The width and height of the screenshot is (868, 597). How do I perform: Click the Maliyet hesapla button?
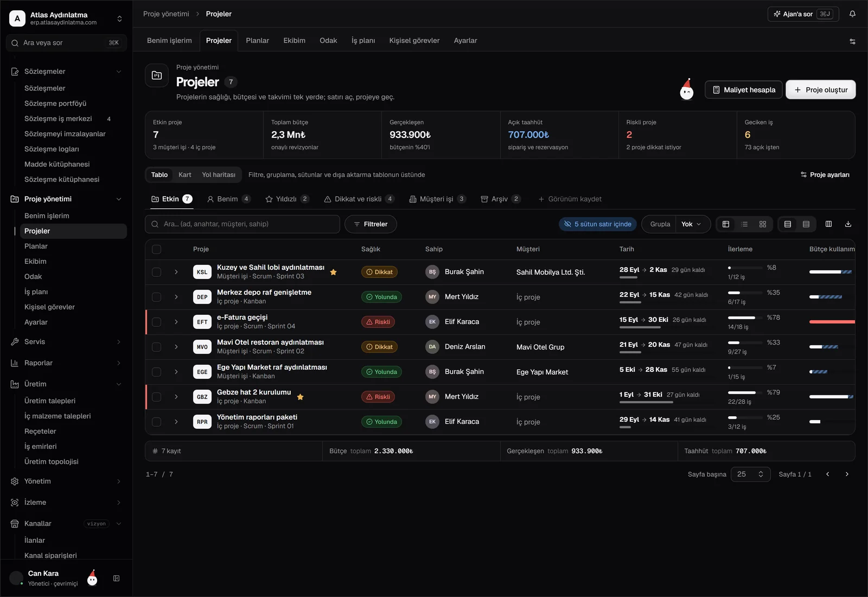(744, 90)
